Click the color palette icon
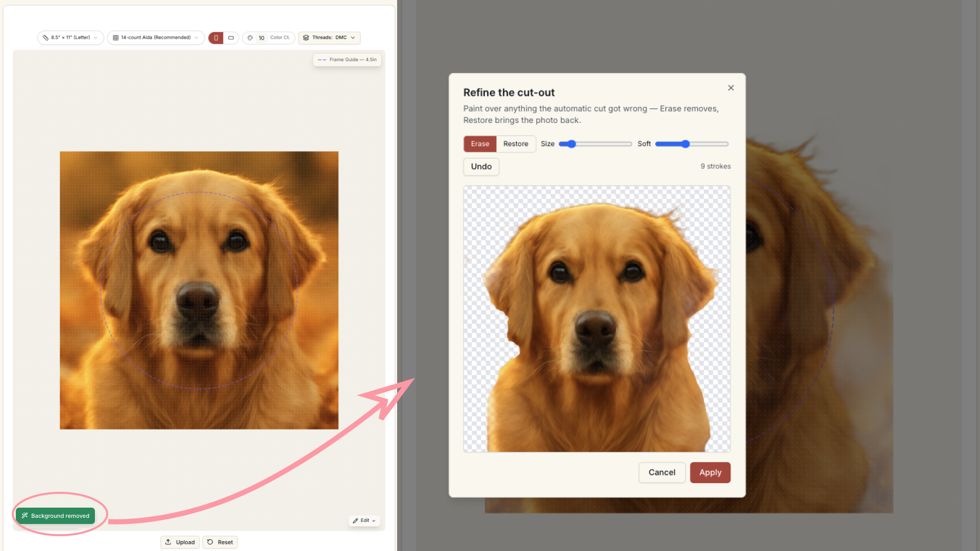 point(250,38)
